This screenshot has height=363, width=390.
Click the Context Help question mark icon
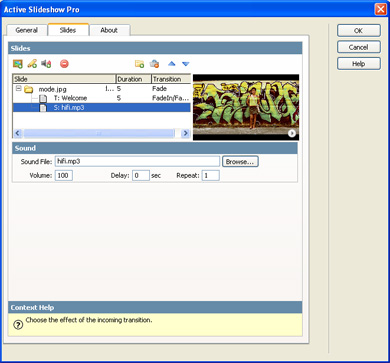pos(18,325)
